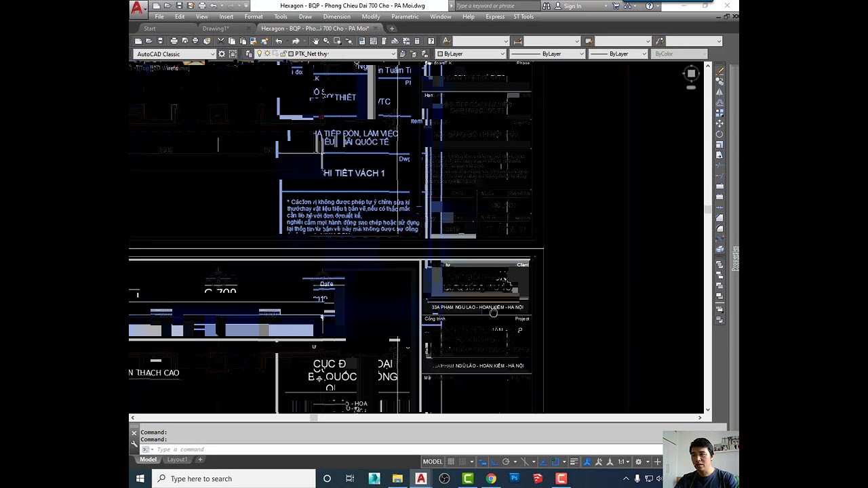Toggle snap mode in status bar
The height and width of the screenshot is (488, 868).
462,462
